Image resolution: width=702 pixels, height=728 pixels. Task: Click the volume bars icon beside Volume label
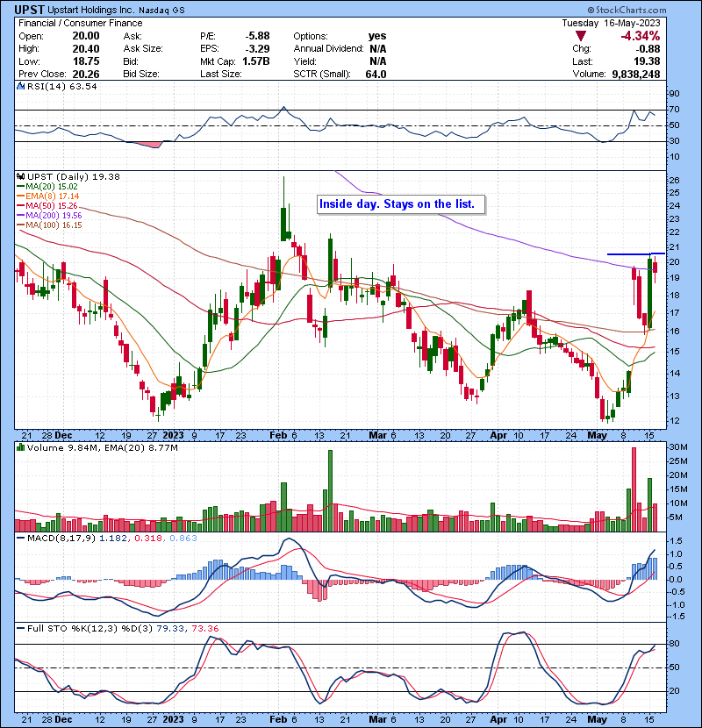coord(20,447)
